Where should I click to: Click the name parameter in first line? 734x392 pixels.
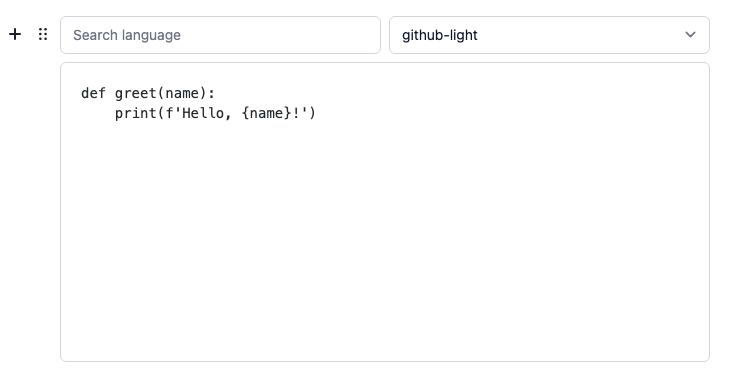[182, 93]
